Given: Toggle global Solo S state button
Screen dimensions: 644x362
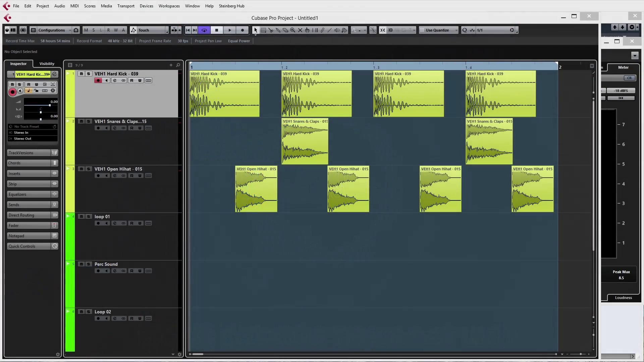Looking at the screenshot, I should 94,30.
